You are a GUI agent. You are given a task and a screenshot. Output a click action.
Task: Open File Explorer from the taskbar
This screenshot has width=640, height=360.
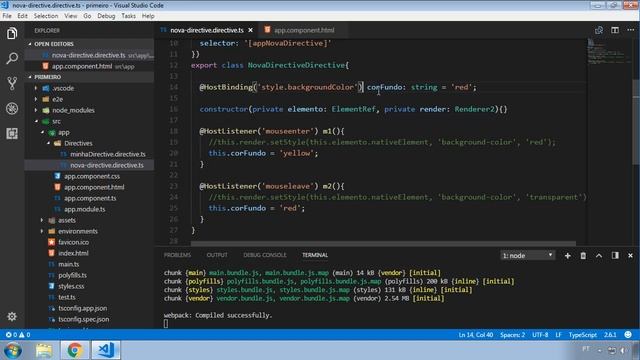coord(44,350)
